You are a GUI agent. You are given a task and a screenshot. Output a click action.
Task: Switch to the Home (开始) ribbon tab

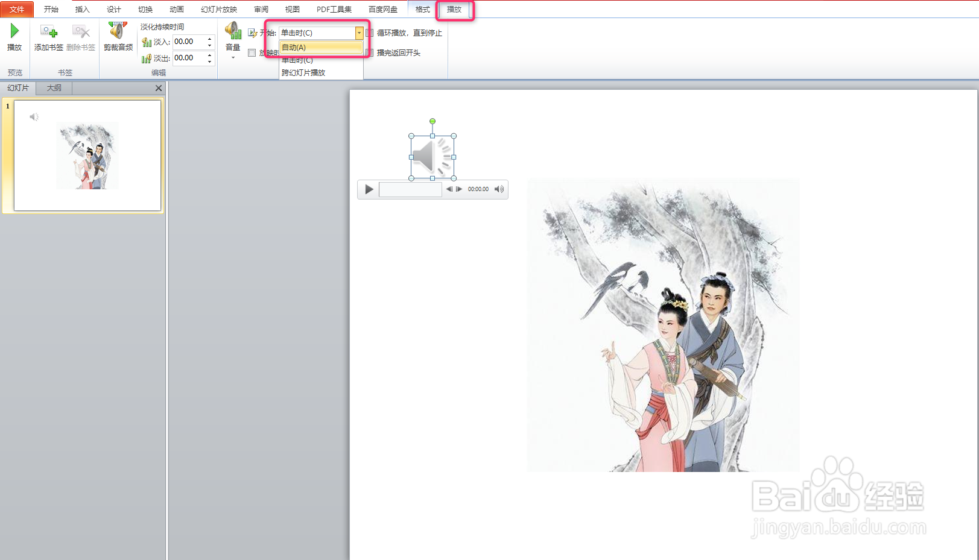pyautogui.click(x=51, y=9)
